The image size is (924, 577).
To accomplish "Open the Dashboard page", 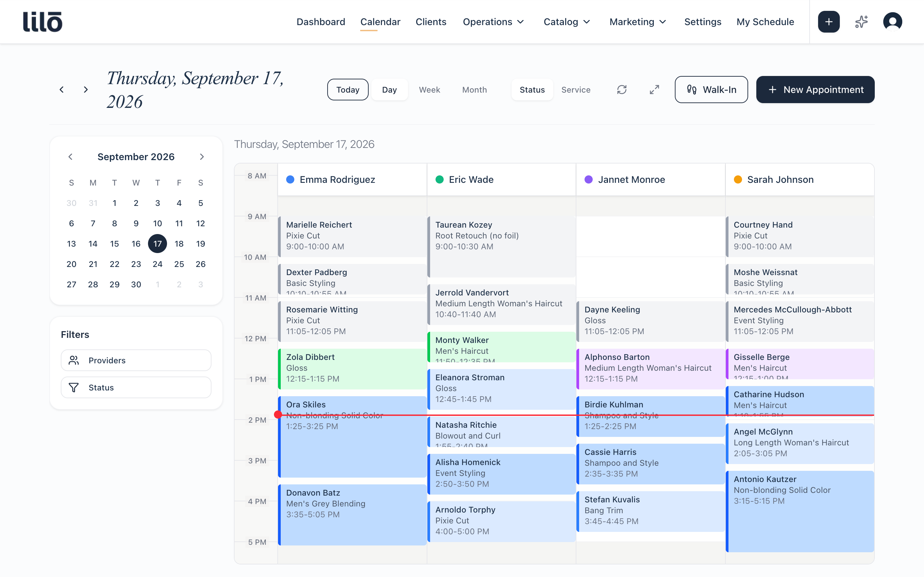I will click(321, 22).
